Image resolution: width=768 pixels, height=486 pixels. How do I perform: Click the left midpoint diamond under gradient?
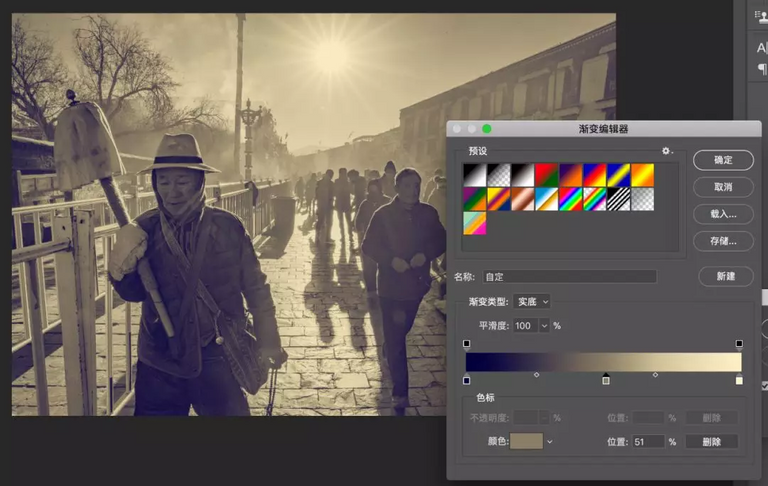pyautogui.click(x=536, y=375)
